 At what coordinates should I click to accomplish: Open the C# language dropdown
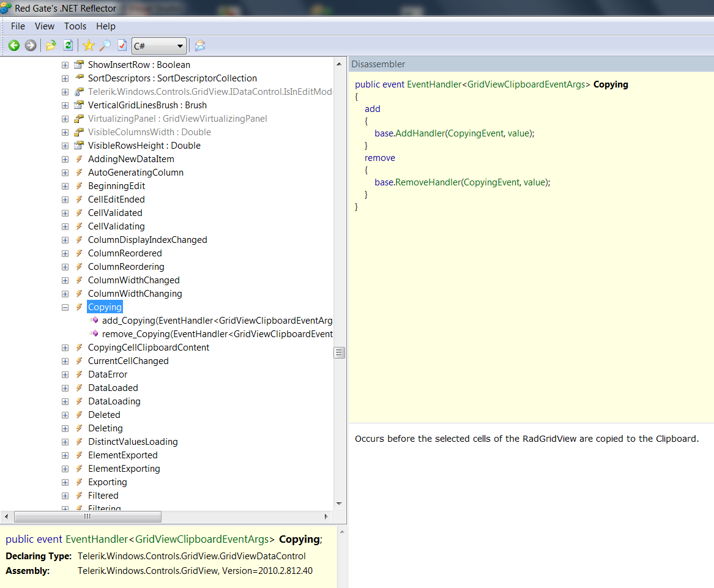coord(159,46)
